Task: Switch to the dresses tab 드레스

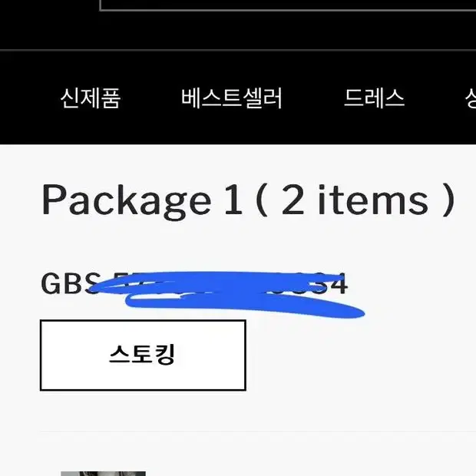Action: tap(374, 98)
